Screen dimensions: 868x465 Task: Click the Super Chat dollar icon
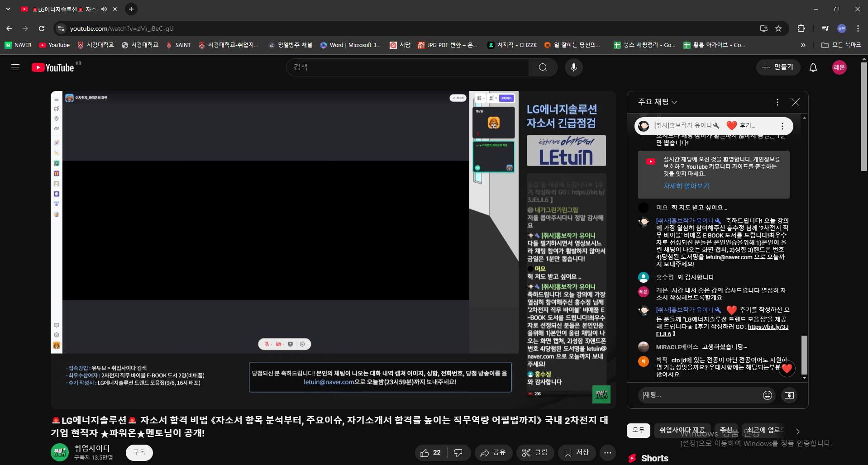(x=789, y=395)
